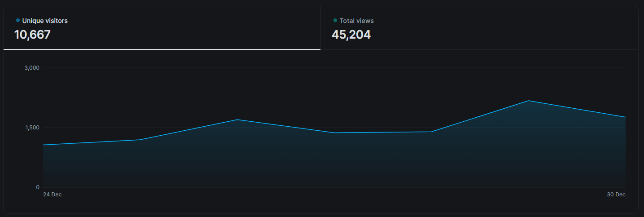The width and height of the screenshot is (644, 217).
Task: Select the first smaller peak on the line
Action: 237,120
